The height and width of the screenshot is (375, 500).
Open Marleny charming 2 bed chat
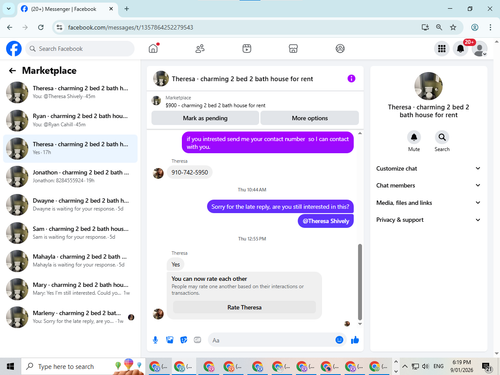coord(70,317)
